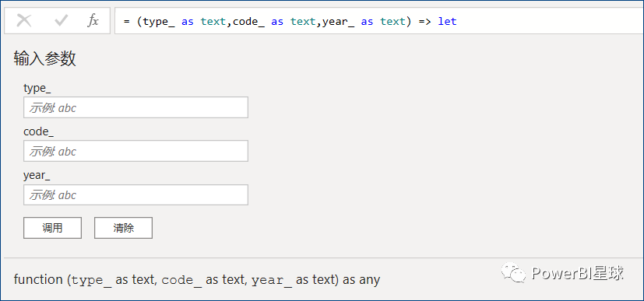Viewport: 644px width, 301px height.
Task: Focus the year_ parameter text field
Action: (x=136, y=194)
